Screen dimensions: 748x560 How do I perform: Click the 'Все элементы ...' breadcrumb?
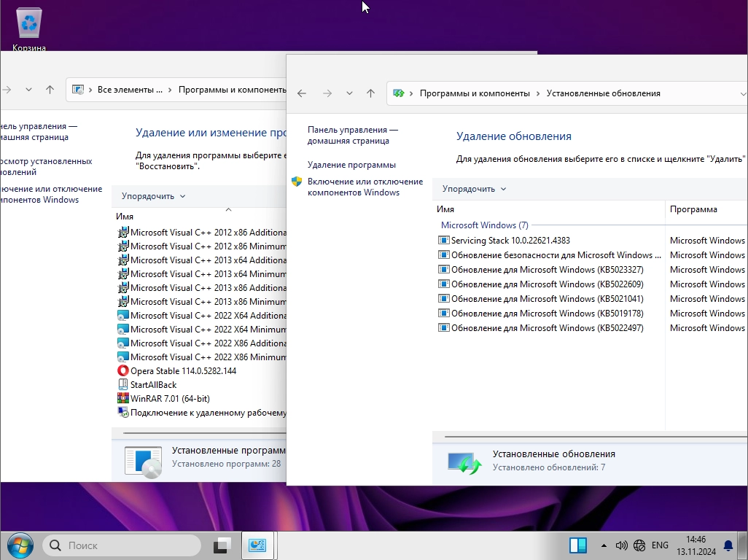[x=130, y=90]
